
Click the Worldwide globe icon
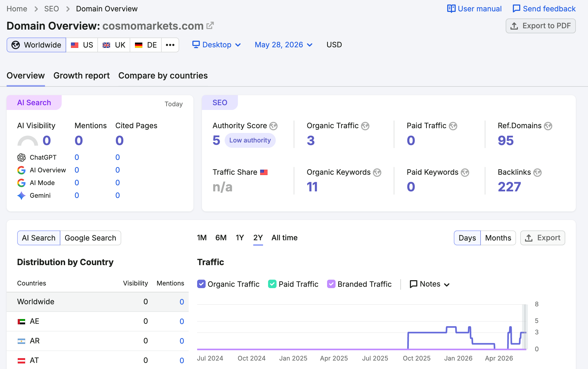(x=16, y=45)
